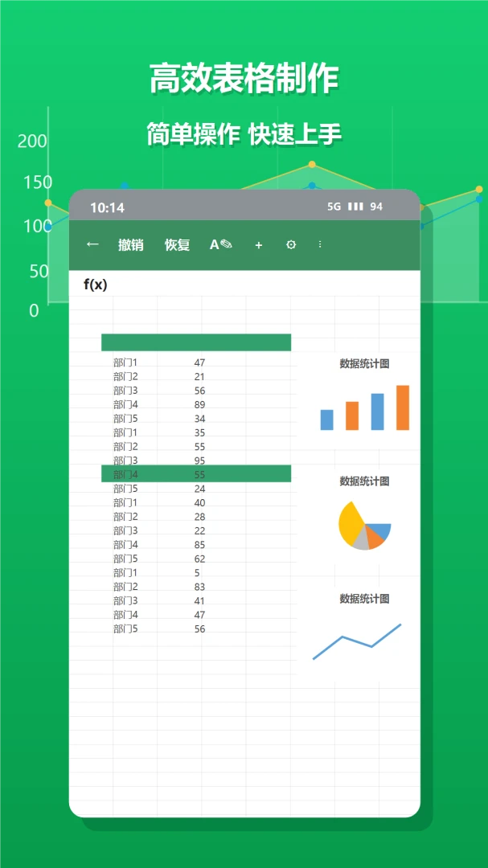
Task: Tap the f(x) formula bar
Action: pyautogui.click(x=244, y=285)
